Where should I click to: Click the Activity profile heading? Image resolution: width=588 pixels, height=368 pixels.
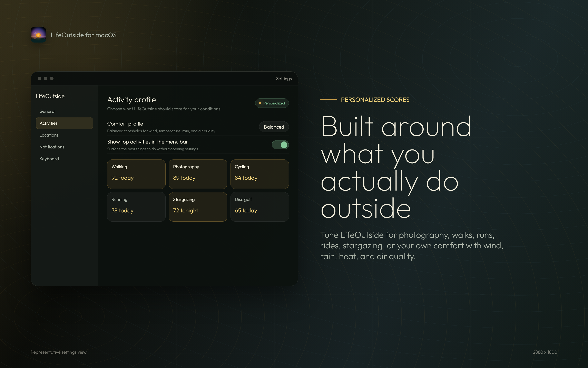tap(131, 100)
